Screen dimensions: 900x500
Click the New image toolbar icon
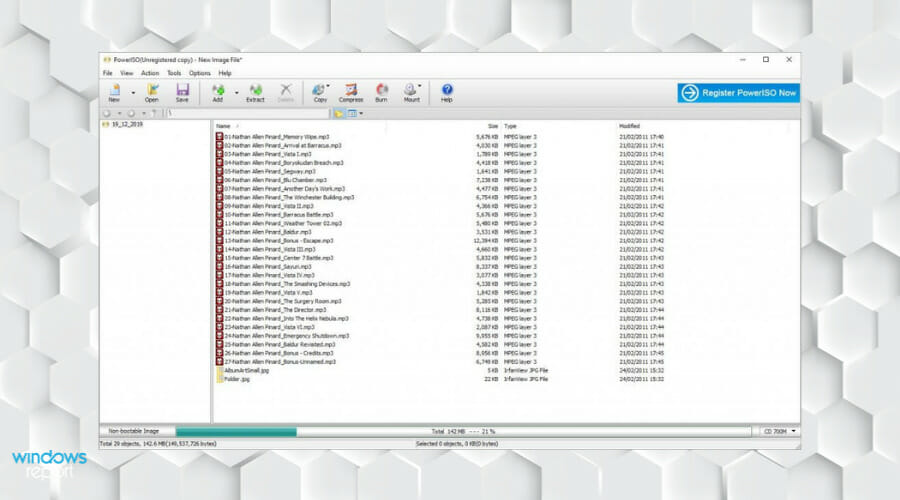coord(114,92)
